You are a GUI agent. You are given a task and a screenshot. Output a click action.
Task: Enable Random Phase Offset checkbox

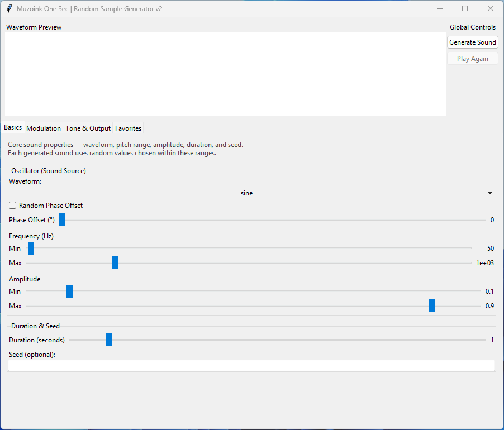tap(12, 205)
